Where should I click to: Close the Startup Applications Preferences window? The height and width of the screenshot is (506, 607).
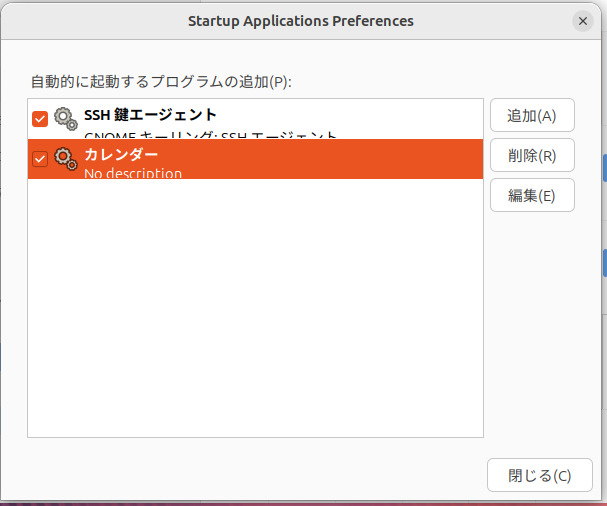[583, 20]
